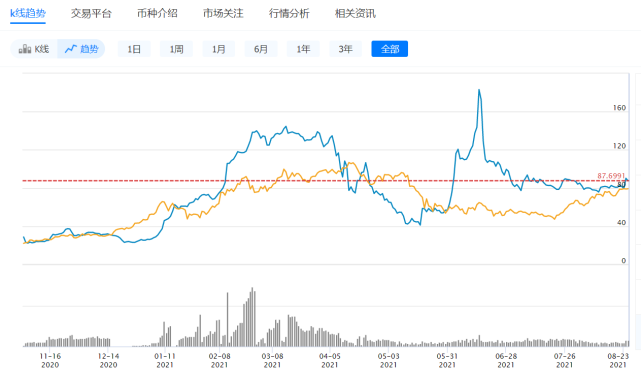
Task: Click the 06-28 2021 date label
Action: (506, 360)
